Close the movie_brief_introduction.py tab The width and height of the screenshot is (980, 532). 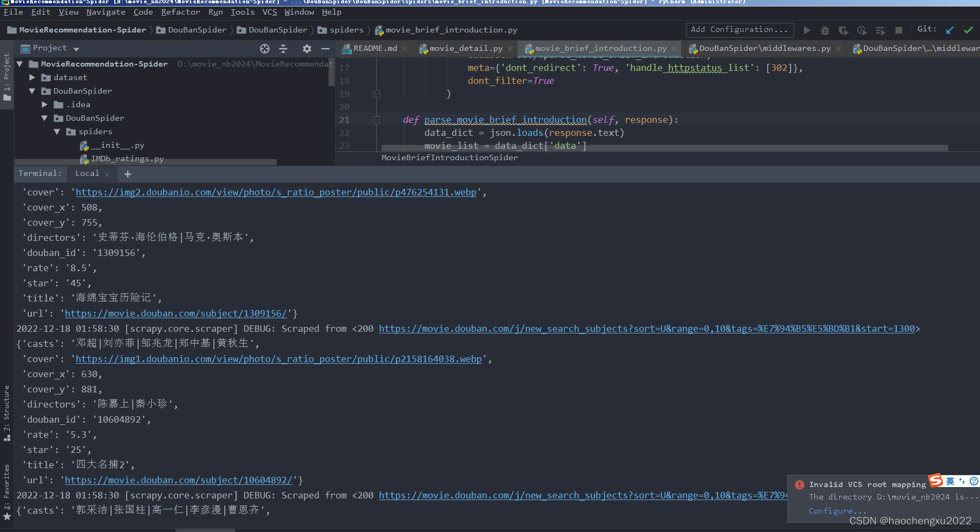coord(674,49)
